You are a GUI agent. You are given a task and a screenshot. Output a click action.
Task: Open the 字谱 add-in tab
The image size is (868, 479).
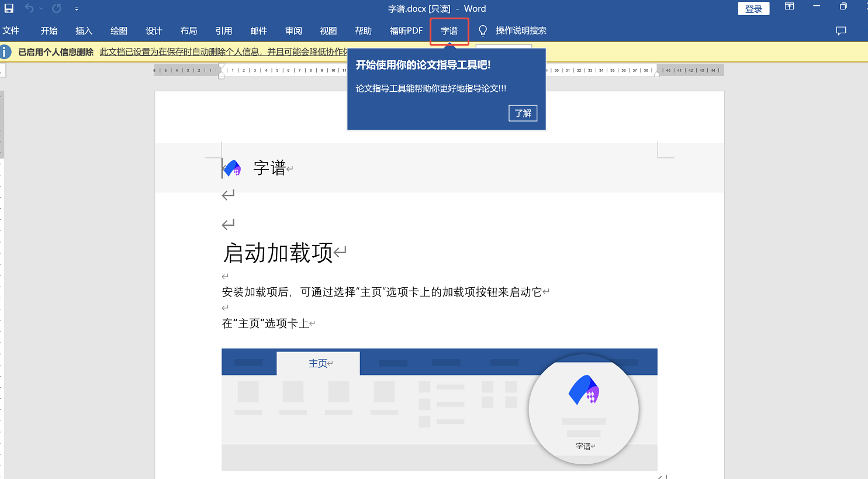pos(449,31)
